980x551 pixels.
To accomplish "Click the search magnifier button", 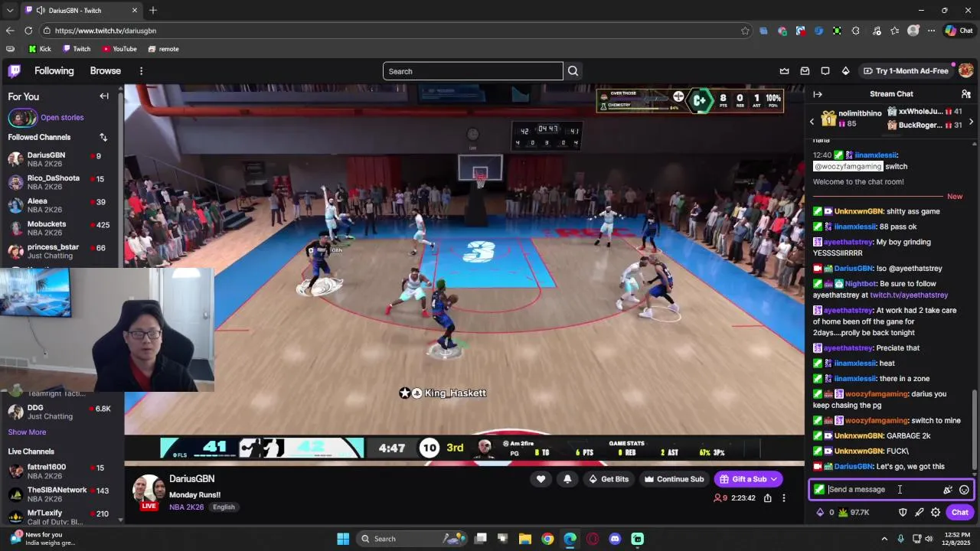I will click(573, 71).
